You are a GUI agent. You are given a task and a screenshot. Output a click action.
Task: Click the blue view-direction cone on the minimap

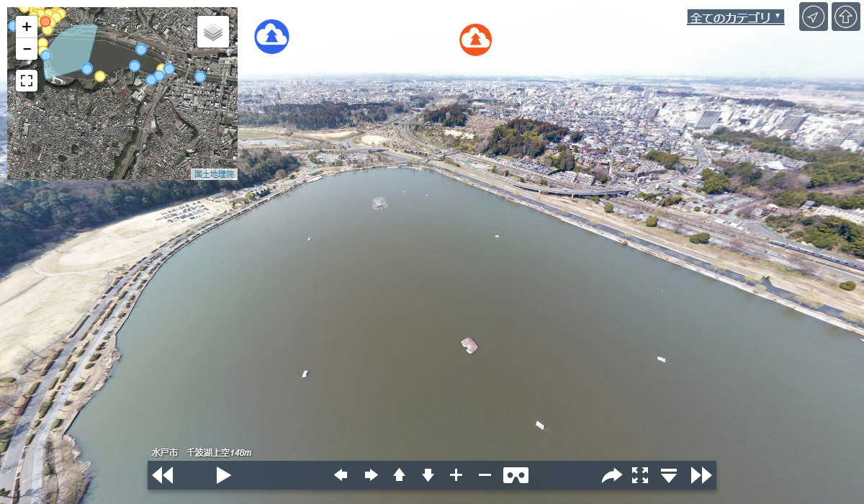coord(70,50)
